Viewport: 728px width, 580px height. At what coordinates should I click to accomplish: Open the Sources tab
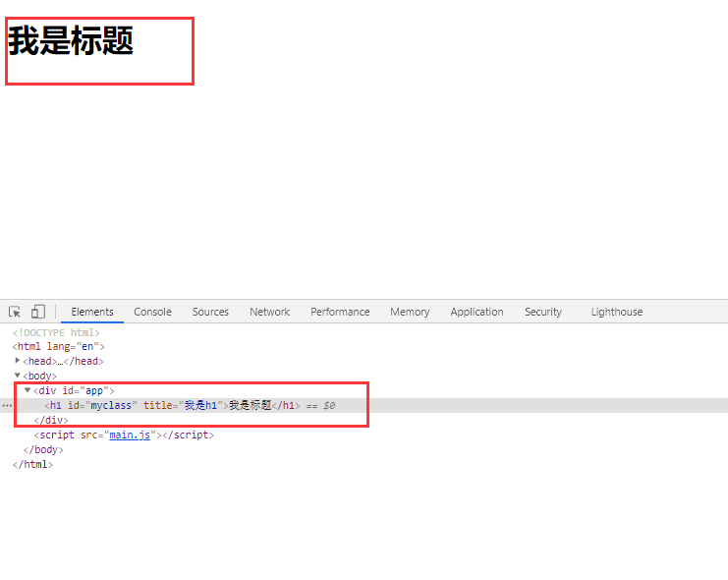click(210, 312)
